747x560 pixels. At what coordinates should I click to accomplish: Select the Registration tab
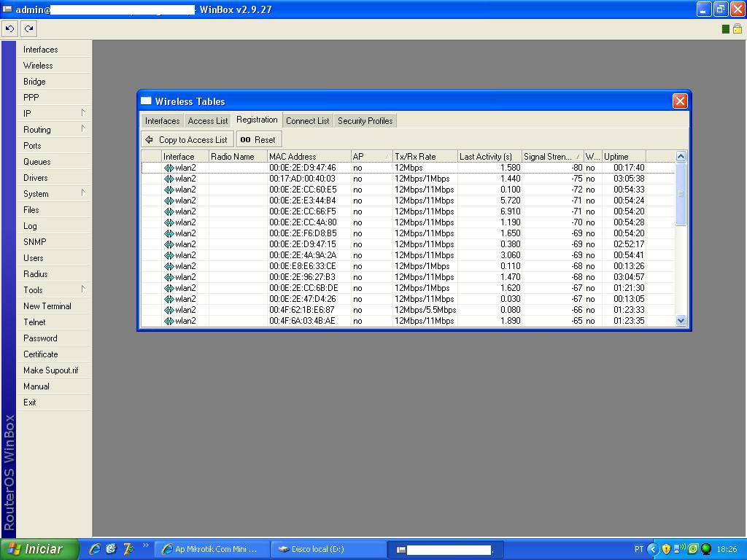(258, 120)
